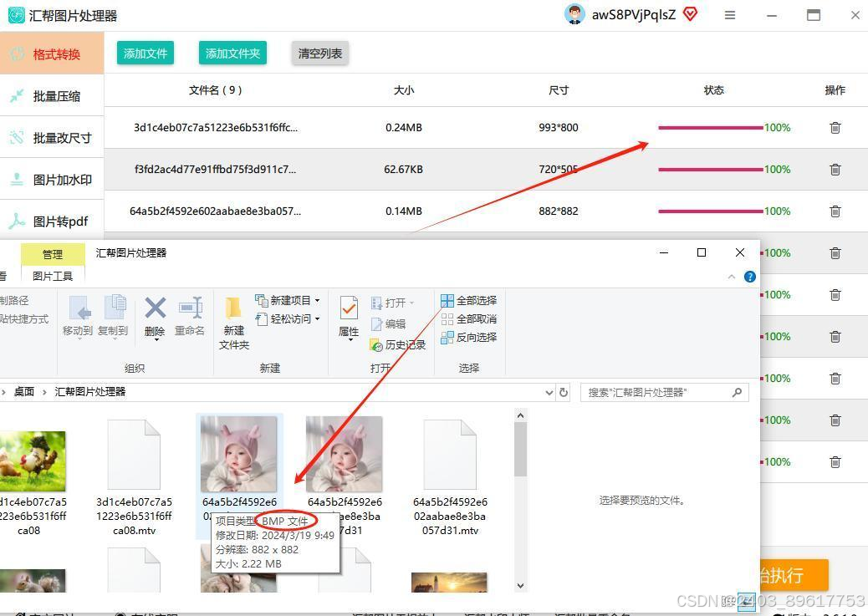The image size is (868, 616).
Task: Click the 添加文件 button
Action: (145, 53)
